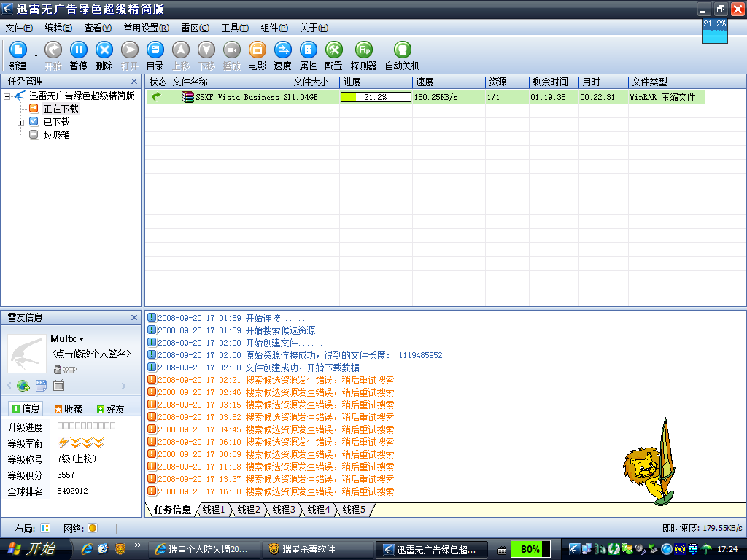Screen dimensions: 747x560
Task: Click the 21.2% progress bar
Action: 376,97
